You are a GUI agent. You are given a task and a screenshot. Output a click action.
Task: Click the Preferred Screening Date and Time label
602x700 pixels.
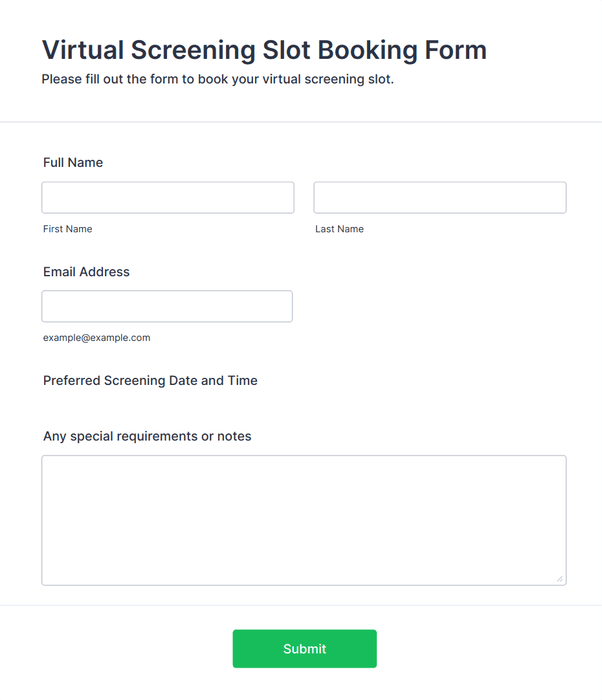pos(150,380)
